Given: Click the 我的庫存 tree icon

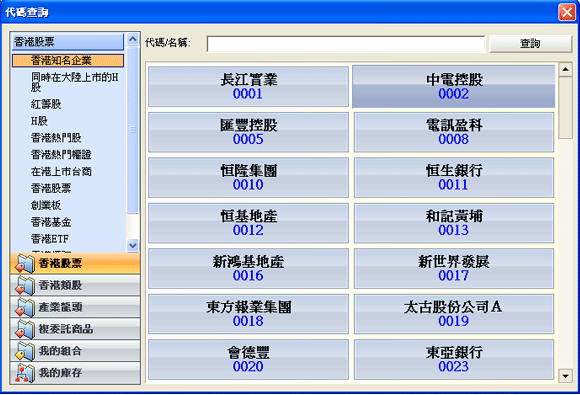Looking at the screenshot, I should (25, 372).
